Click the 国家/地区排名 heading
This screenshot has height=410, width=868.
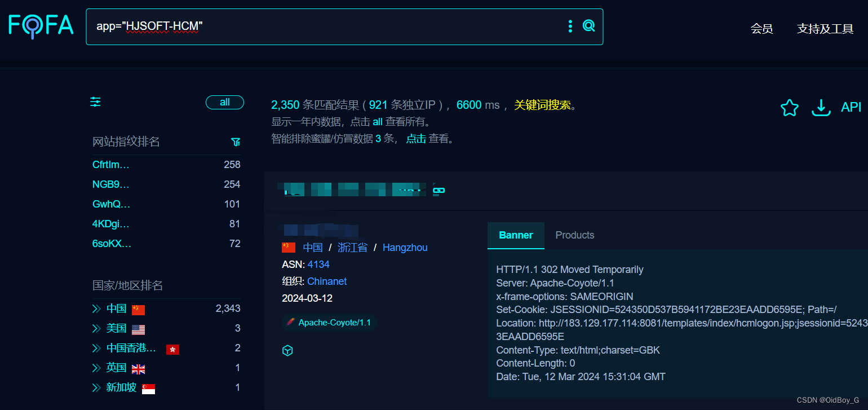[128, 285]
